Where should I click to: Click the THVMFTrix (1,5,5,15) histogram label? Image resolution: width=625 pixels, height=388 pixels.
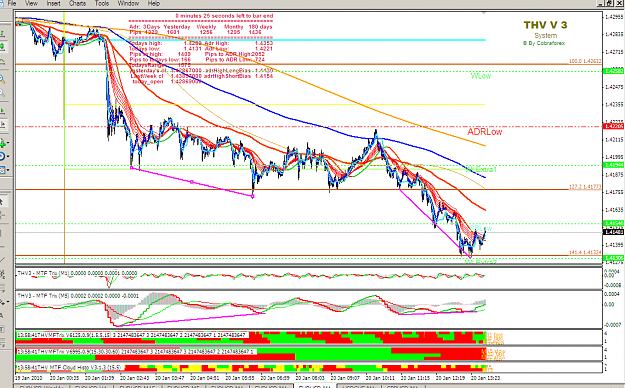[131, 335]
